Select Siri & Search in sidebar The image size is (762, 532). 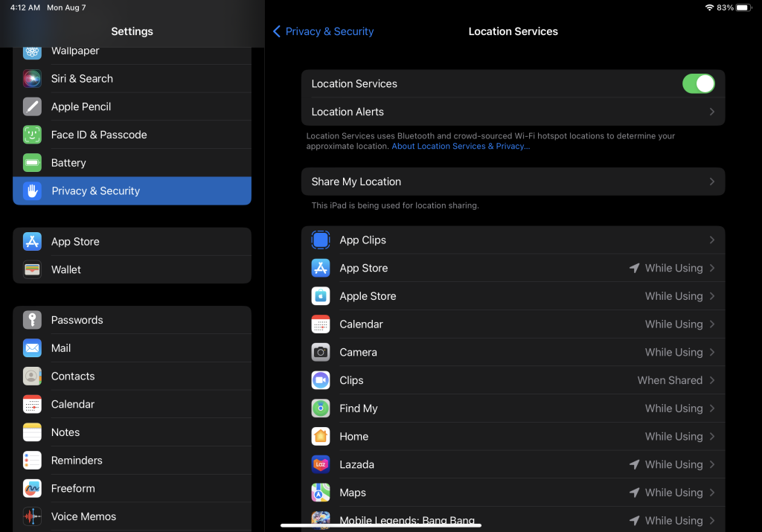pyautogui.click(x=132, y=79)
